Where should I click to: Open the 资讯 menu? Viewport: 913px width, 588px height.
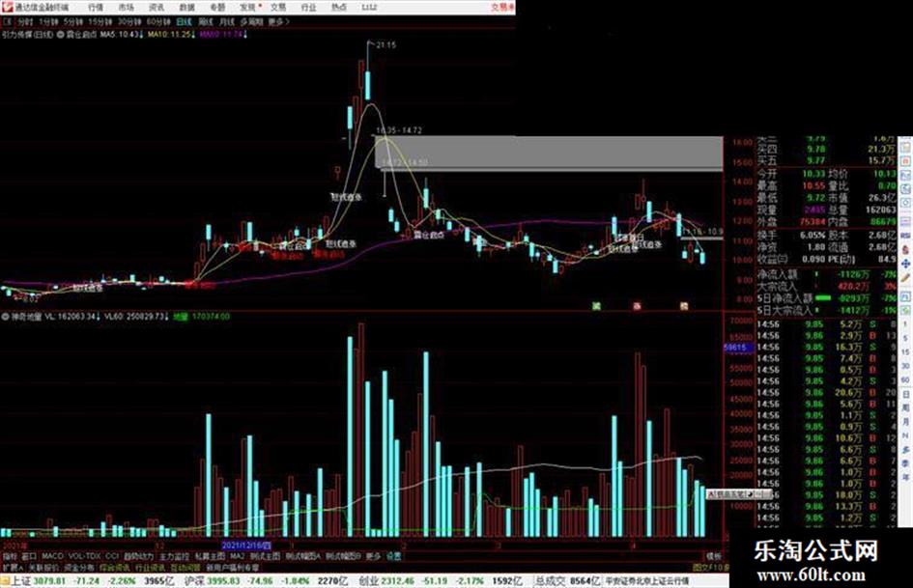point(157,7)
